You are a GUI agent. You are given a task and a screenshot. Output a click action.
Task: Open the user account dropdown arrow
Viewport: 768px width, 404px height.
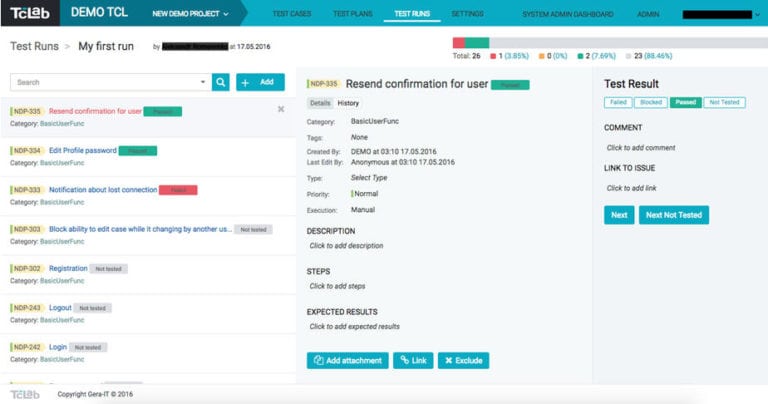(758, 15)
